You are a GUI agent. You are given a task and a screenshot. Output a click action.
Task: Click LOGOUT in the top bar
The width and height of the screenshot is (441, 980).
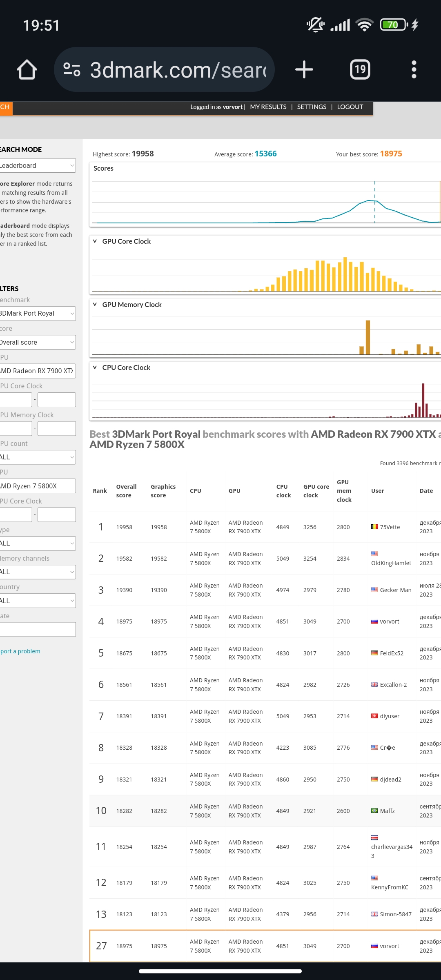[x=350, y=107]
